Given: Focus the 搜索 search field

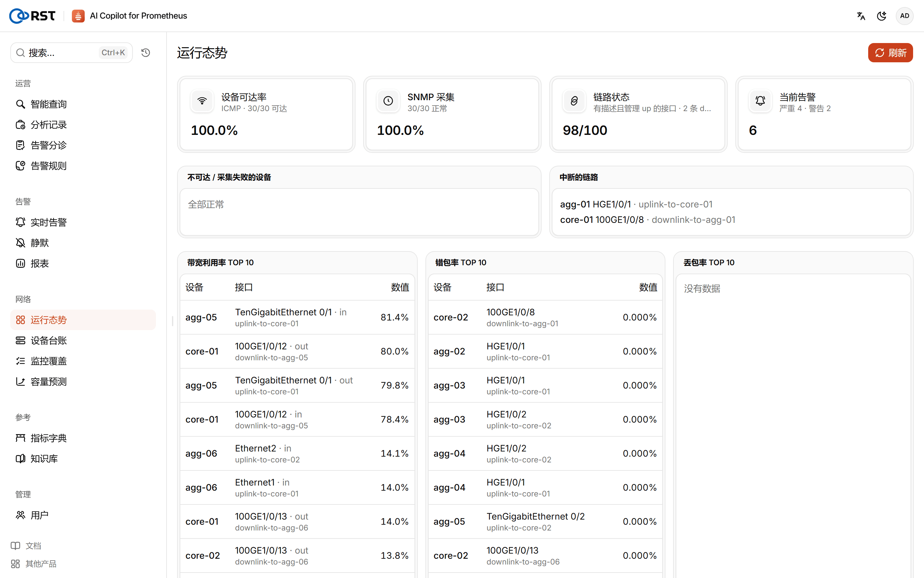Looking at the screenshot, I should 72,52.
